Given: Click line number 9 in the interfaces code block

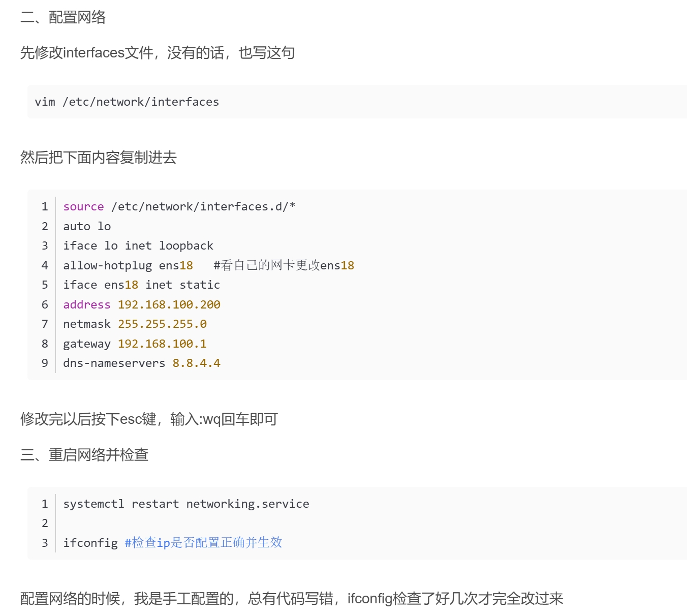Looking at the screenshot, I should (x=45, y=363).
